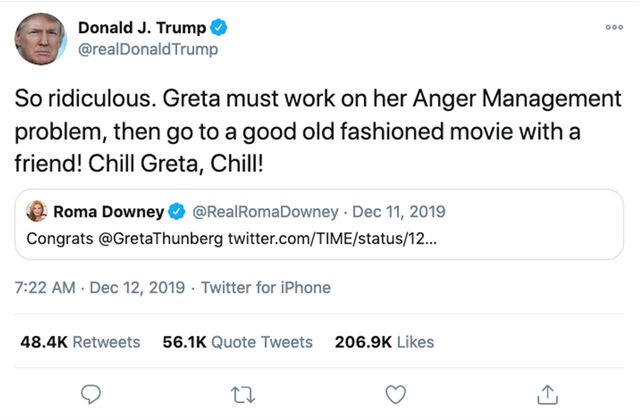Open Roma Downey's display name link
The width and height of the screenshot is (640, 420).
click(108, 212)
